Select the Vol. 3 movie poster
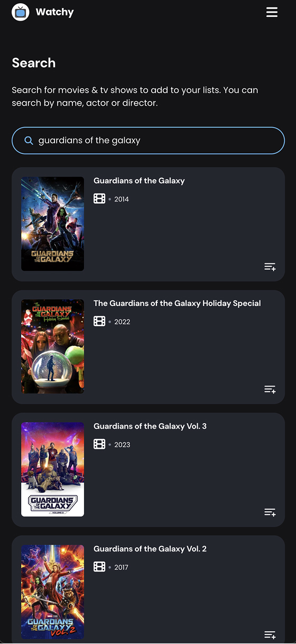 pyautogui.click(x=52, y=469)
